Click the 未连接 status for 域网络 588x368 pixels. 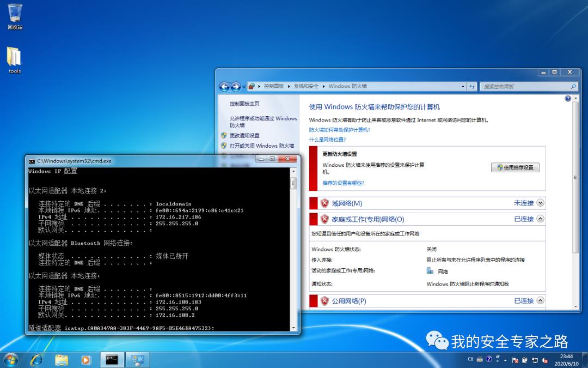pos(524,203)
